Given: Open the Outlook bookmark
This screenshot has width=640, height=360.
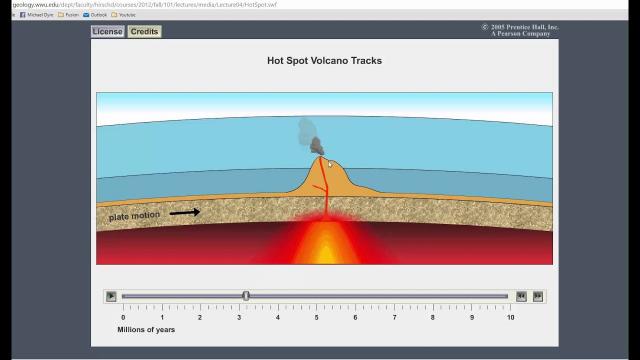Looking at the screenshot, I should pyautogui.click(x=95, y=15).
